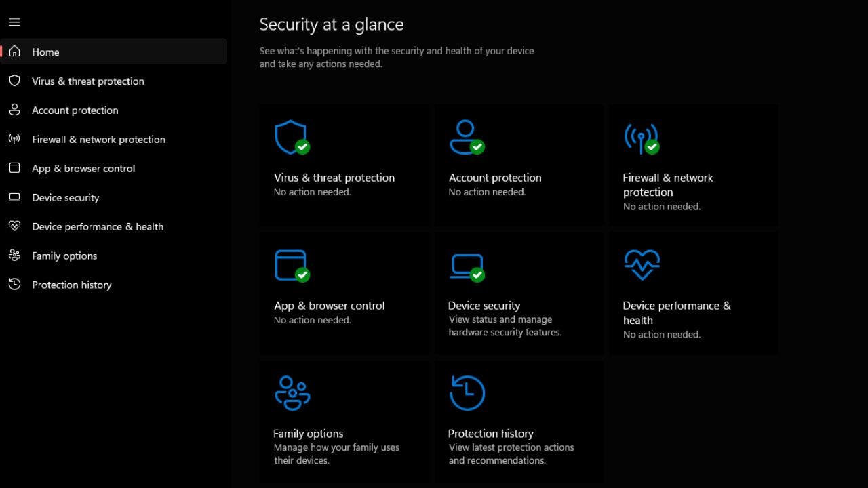Open Protection history in the sidebar
Screen dimensions: 868x488
tap(71, 285)
